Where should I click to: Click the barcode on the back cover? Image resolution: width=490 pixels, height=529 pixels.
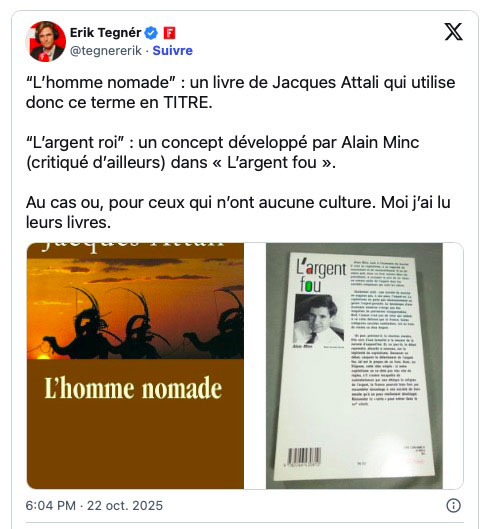(x=304, y=457)
